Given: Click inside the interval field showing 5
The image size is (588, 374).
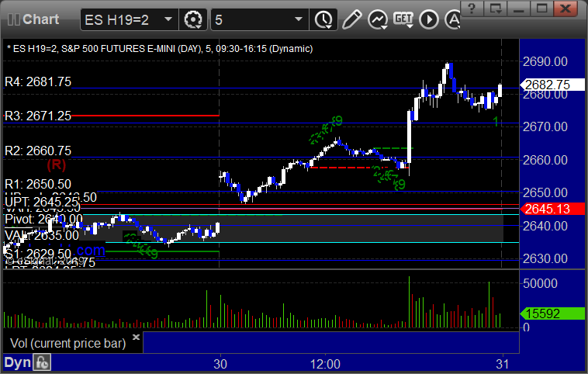Looking at the screenshot, I should [x=252, y=19].
